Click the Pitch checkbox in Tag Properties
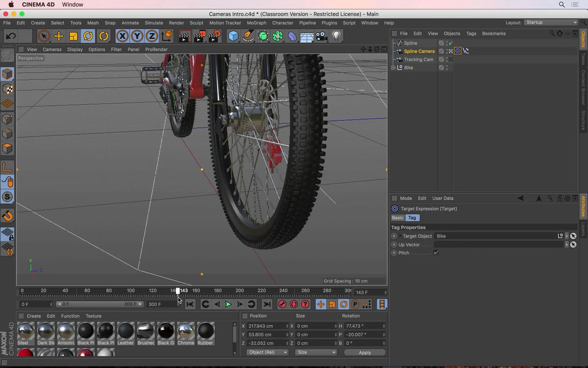The image size is (588, 368). point(436,252)
